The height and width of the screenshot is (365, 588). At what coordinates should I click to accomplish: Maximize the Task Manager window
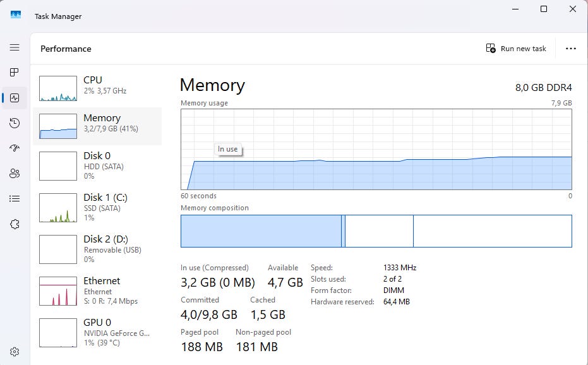pos(544,9)
